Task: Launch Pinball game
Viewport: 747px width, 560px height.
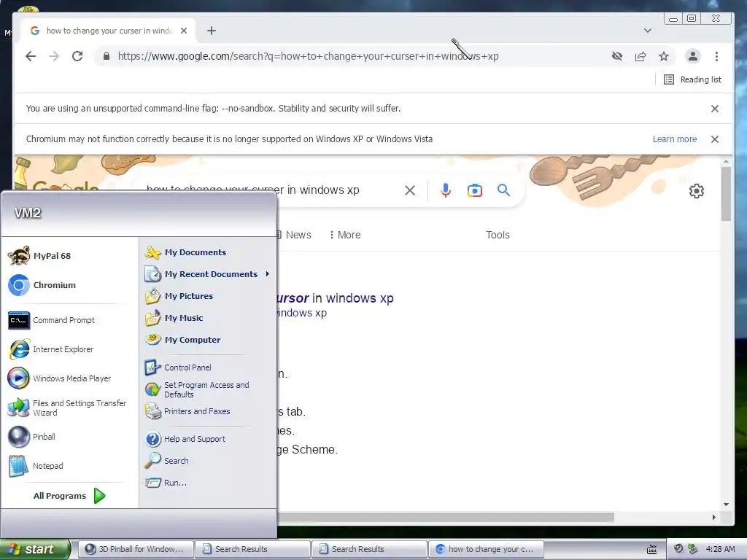Action: [32, 437]
